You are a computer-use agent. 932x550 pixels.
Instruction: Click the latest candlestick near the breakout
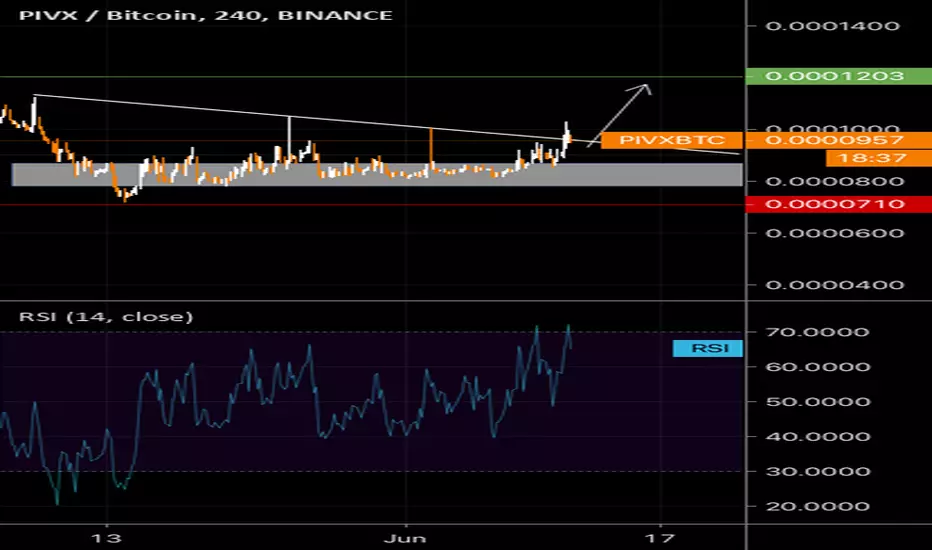pyautogui.click(x=569, y=139)
